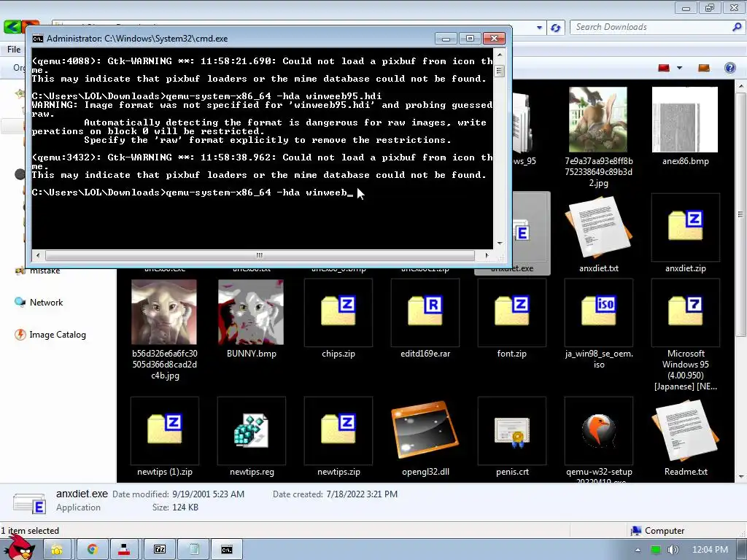This screenshot has height=560, width=747.
Task: Click the Explorer back navigation arrow
Action: [13, 27]
